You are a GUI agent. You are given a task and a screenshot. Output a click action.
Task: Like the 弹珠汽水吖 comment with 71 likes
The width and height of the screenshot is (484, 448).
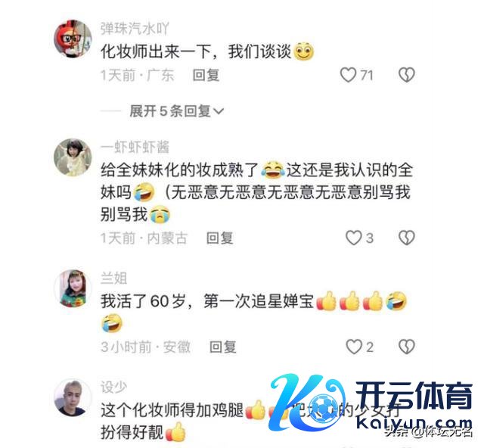[348, 75]
